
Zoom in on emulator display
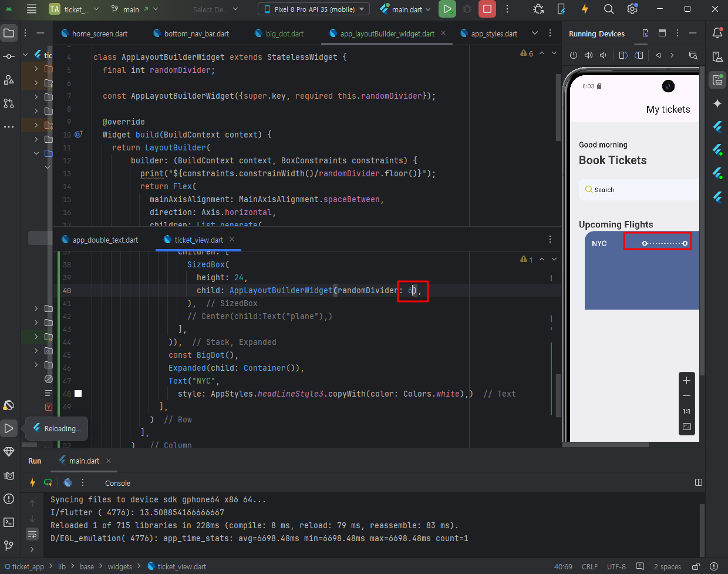686,381
